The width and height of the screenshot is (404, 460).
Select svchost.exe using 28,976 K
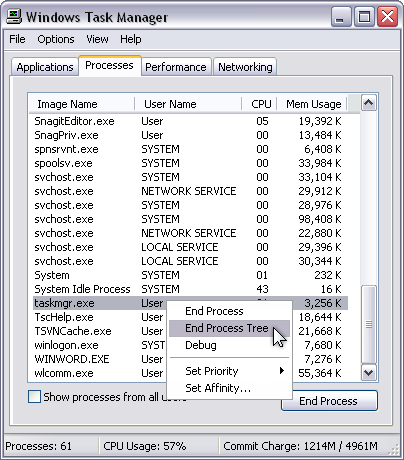pyautogui.click(x=190, y=205)
